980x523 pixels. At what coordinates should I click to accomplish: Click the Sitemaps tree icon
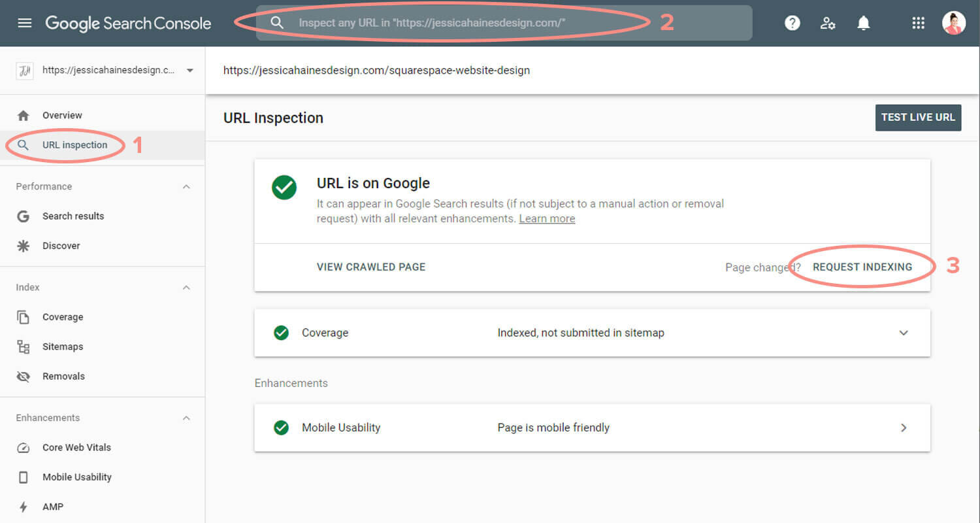point(24,346)
